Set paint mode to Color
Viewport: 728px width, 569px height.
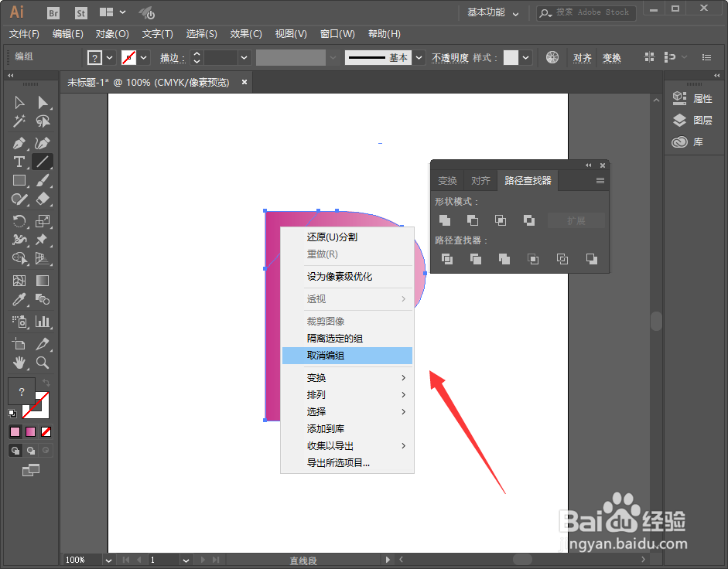click(15, 432)
